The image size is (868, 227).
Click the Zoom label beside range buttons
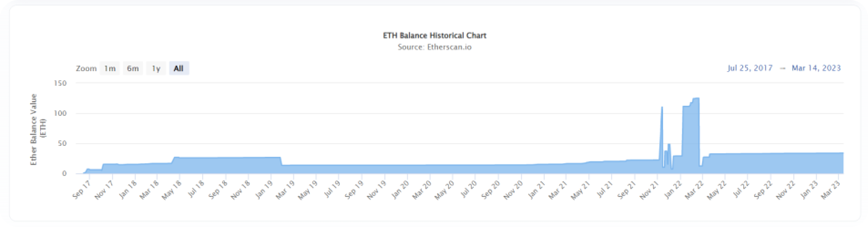[86, 68]
